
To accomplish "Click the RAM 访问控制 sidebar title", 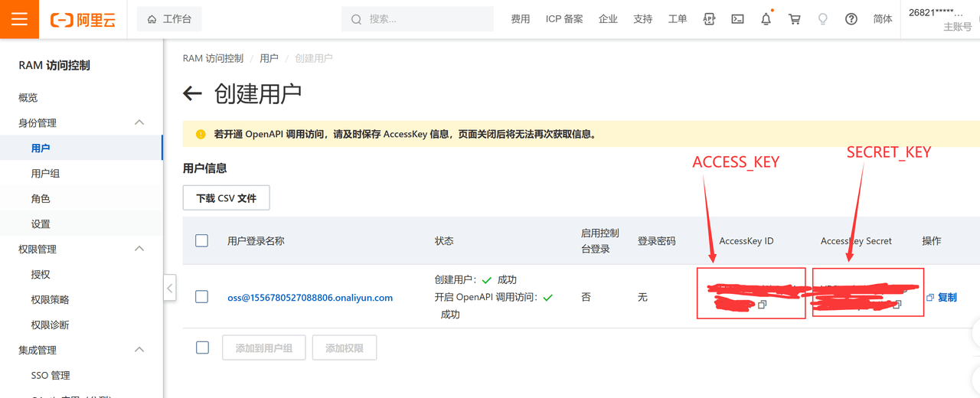I will coord(54,65).
